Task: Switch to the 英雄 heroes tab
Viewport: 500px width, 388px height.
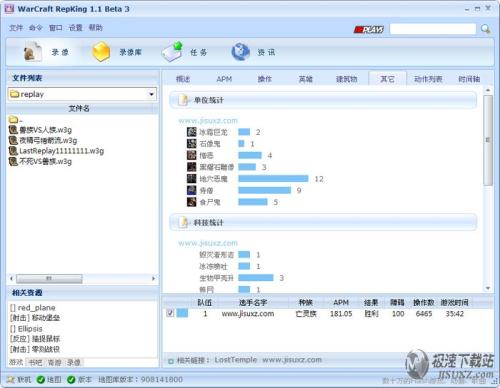Action: pos(306,79)
